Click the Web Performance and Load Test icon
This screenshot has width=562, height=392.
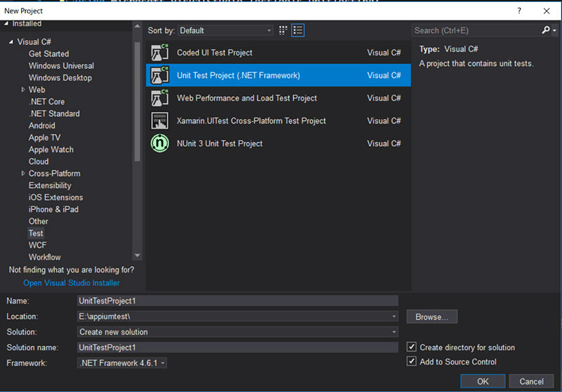click(160, 98)
